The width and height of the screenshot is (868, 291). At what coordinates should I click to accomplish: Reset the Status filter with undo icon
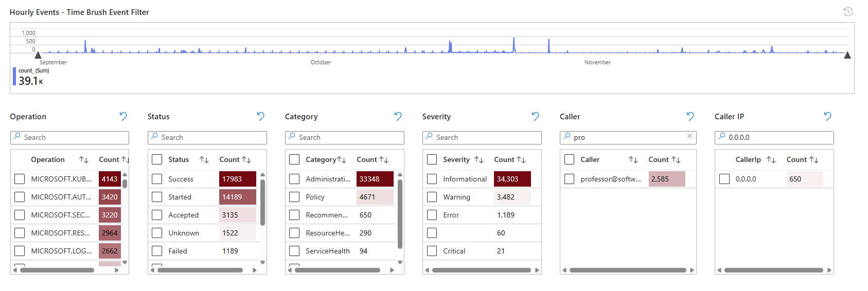click(260, 117)
